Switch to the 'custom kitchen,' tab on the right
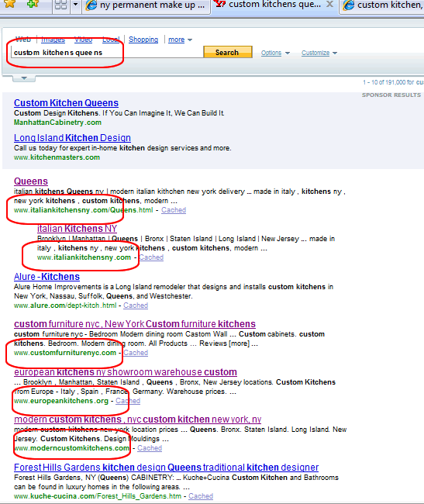This screenshot has height=504, width=424. [x=382, y=5]
